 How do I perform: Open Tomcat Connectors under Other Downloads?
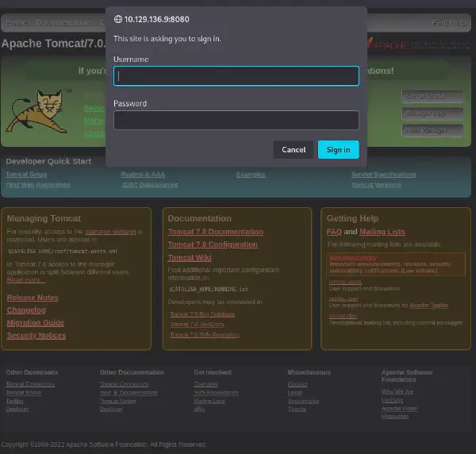30,384
